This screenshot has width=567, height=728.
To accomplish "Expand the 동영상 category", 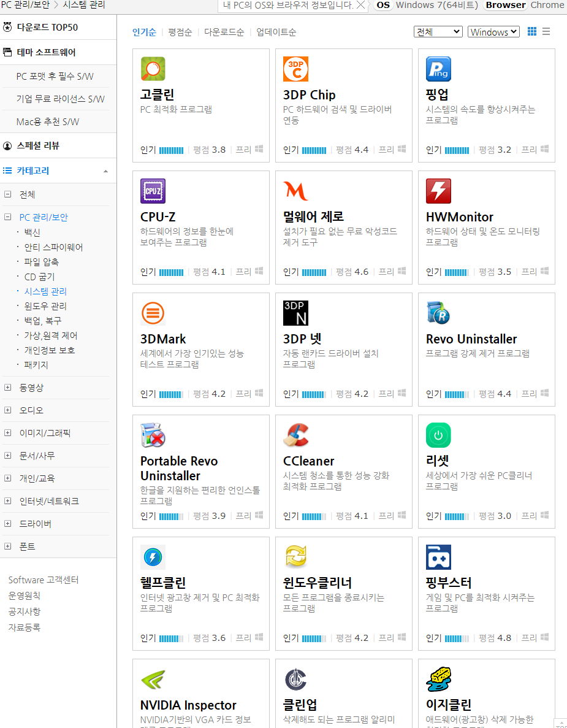I will tap(7, 387).
